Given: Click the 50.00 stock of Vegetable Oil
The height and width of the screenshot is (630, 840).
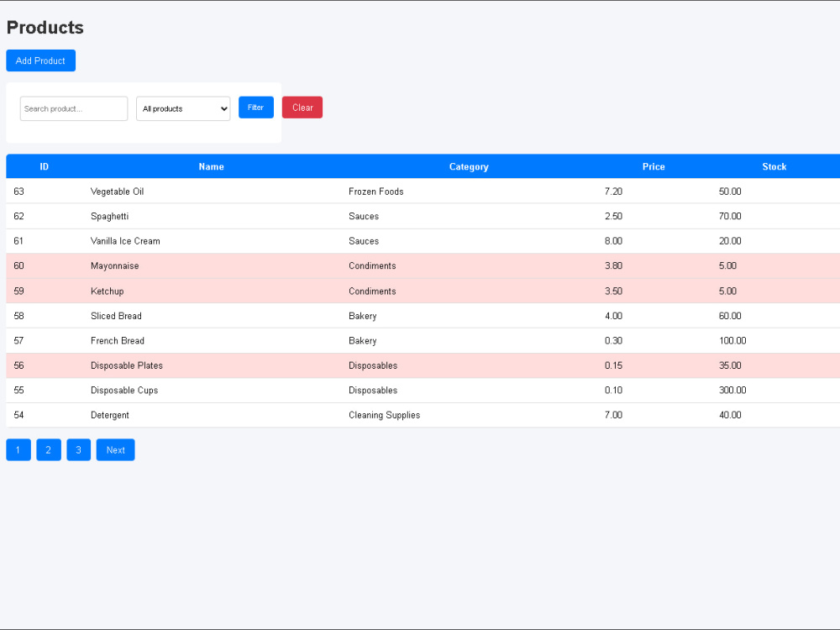Looking at the screenshot, I should pos(730,192).
